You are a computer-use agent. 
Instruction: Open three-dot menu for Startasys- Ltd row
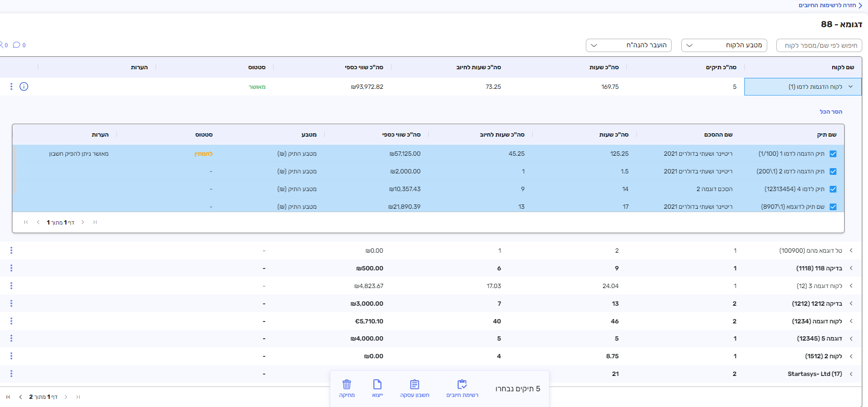coord(11,374)
